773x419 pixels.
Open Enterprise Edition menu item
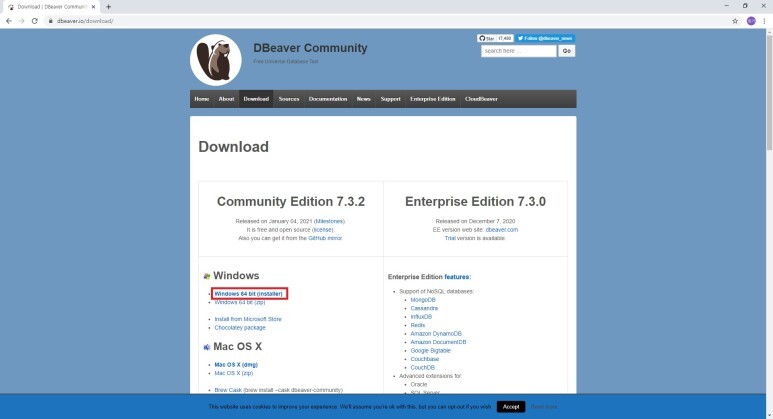[x=433, y=99]
